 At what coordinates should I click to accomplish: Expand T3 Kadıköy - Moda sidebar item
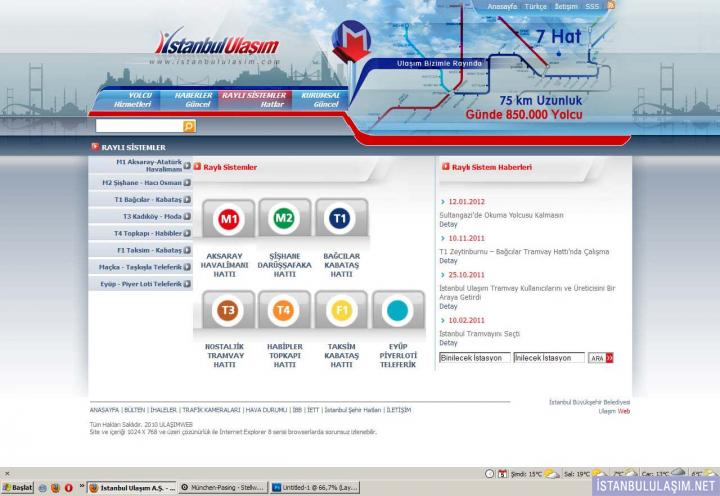pos(187,216)
